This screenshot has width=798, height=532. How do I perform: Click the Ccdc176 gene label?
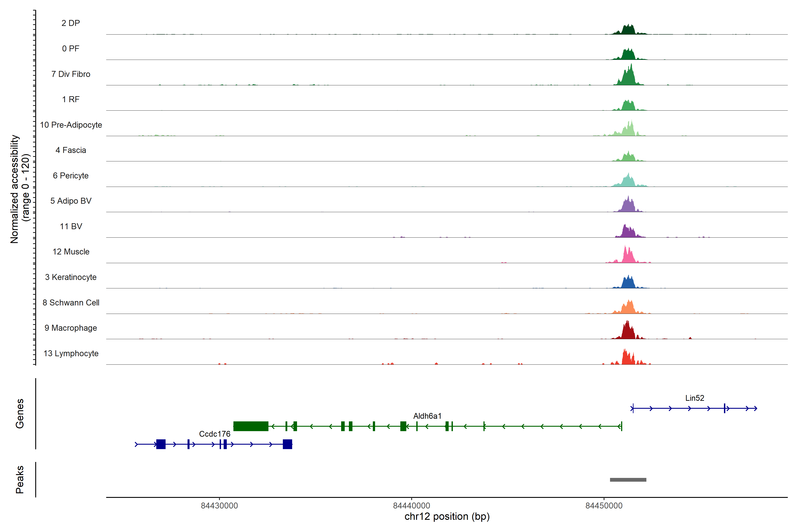[x=214, y=434]
